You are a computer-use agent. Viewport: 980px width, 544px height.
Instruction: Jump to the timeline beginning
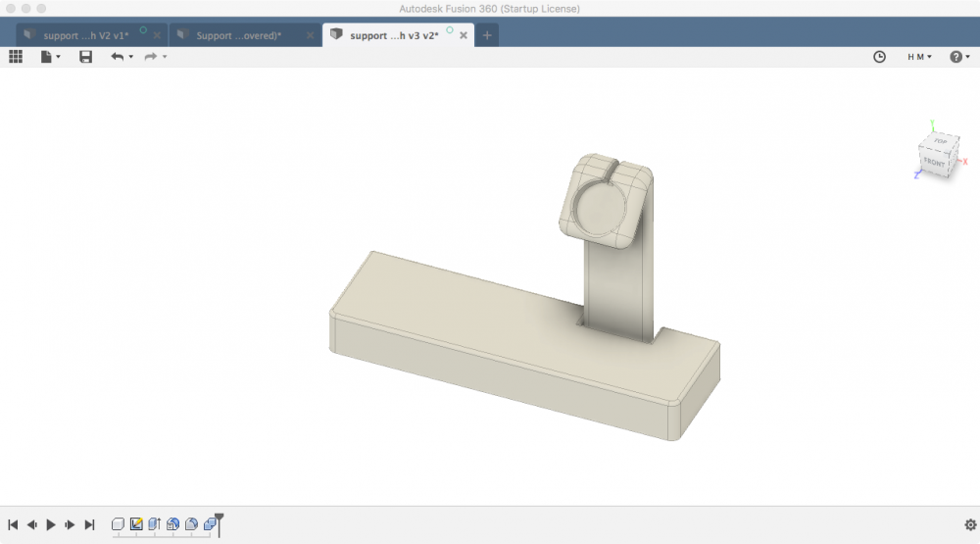click(x=13, y=524)
